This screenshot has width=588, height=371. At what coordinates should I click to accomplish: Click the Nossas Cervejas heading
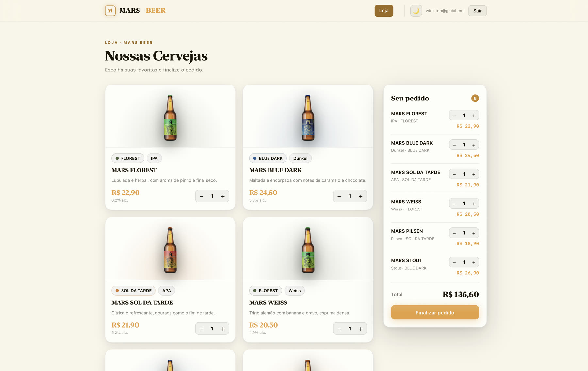(156, 56)
